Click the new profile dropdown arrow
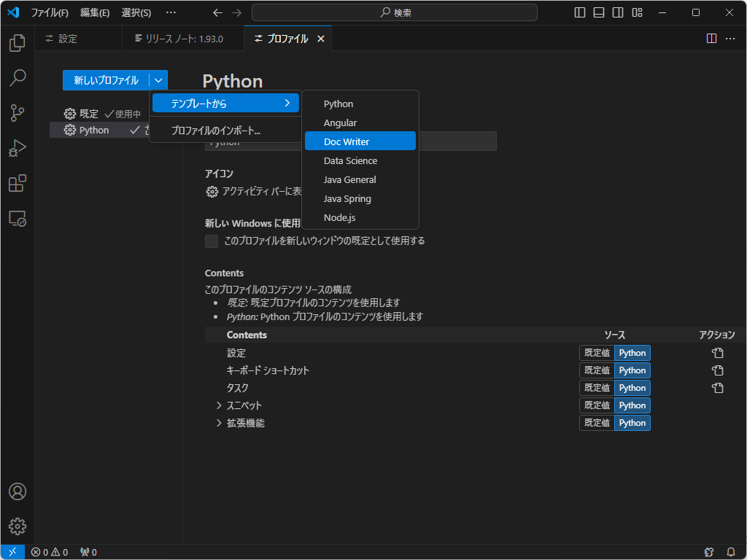 [x=158, y=80]
